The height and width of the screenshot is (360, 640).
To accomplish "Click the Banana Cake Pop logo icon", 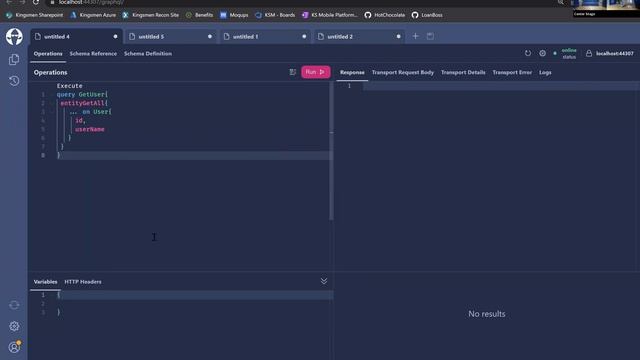I will [14, 37].
